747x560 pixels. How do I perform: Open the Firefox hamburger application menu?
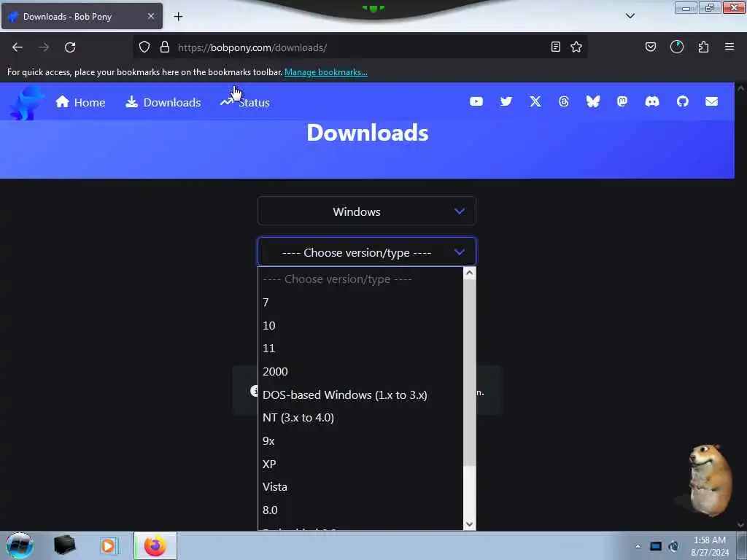point(729,47)
